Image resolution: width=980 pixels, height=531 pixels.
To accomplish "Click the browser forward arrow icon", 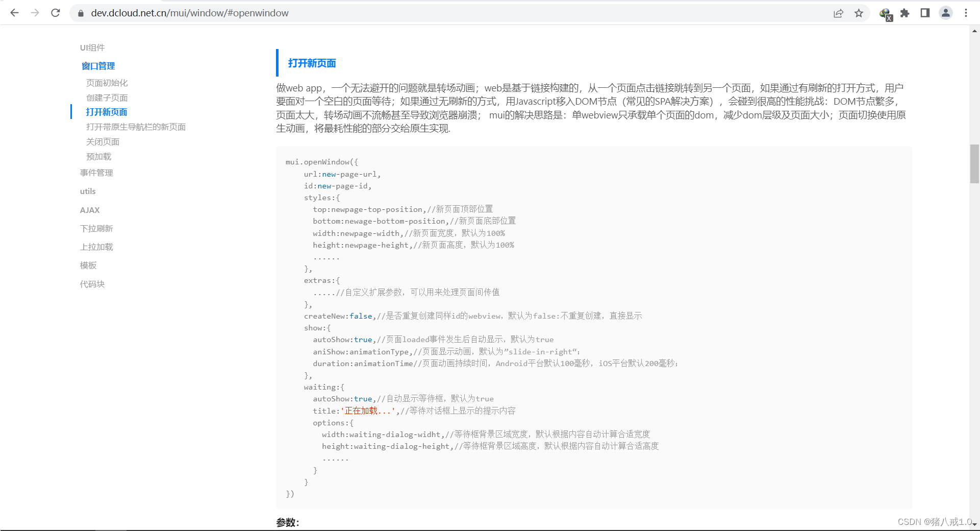I will point(35,13).
